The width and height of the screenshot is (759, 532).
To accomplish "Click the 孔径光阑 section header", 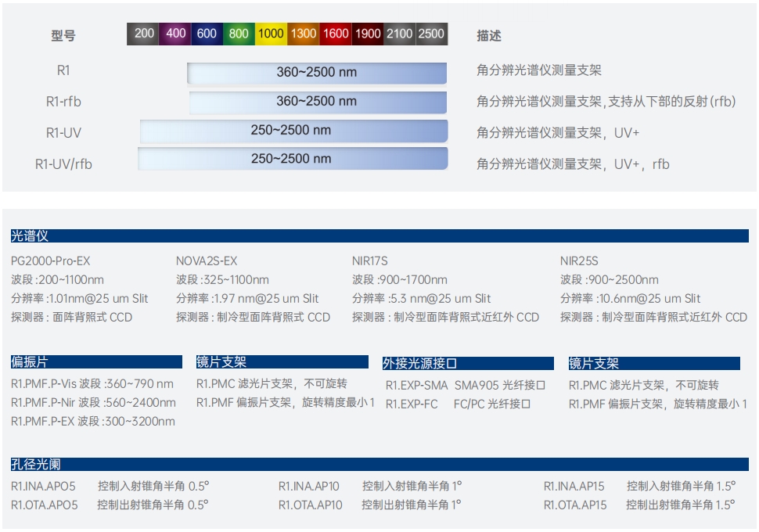I will (379, 464).
